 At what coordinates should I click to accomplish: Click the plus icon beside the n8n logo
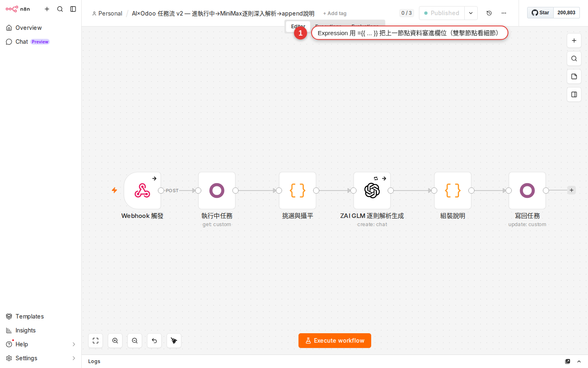pos(47,9)
